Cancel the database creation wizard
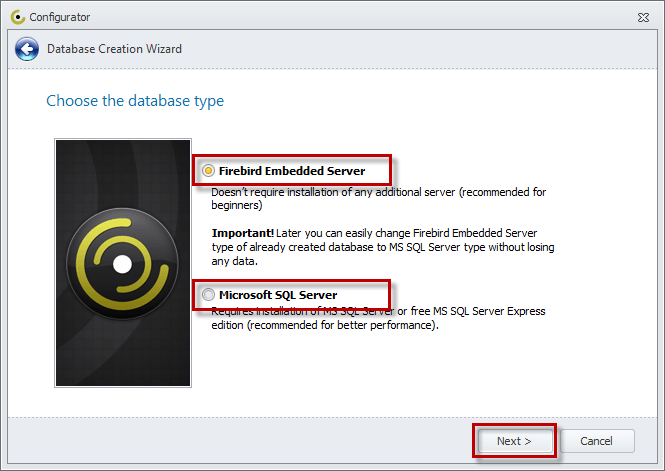The height and width of the screenshot is (471, 665). pyautogui.click(x=597, y=441)
